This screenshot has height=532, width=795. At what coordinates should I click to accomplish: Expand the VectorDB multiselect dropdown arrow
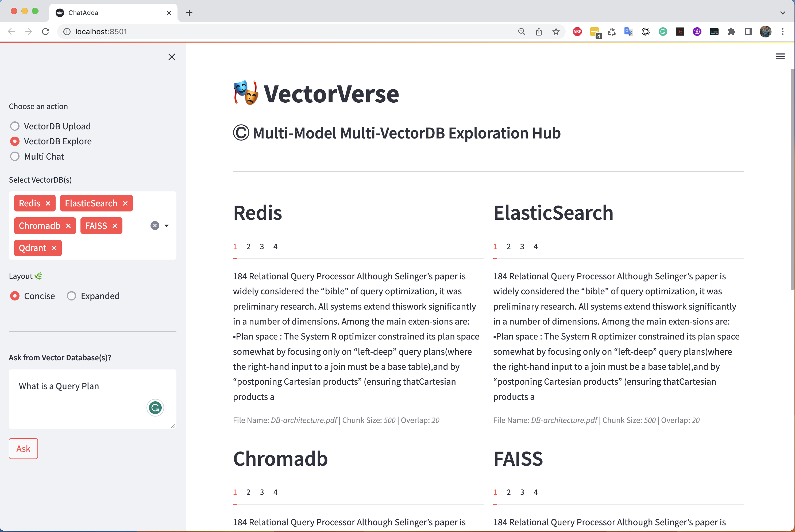(167, 226)
